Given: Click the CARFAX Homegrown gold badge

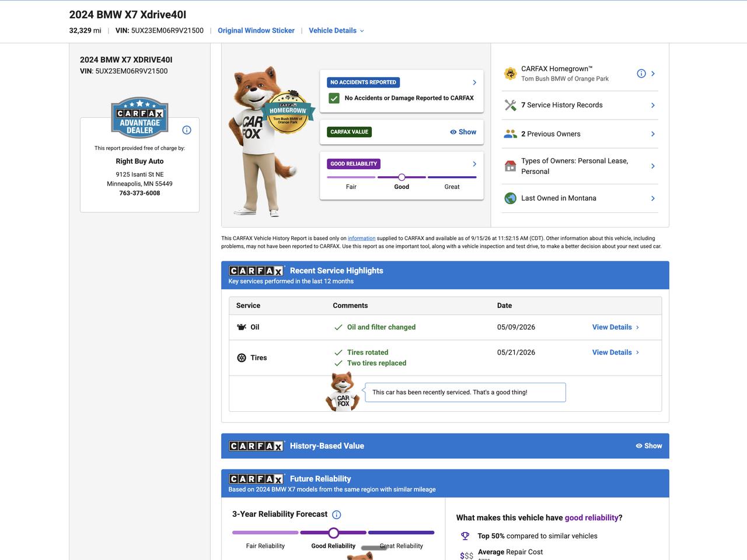Looking at the screenshot, I should pos(288,112).
